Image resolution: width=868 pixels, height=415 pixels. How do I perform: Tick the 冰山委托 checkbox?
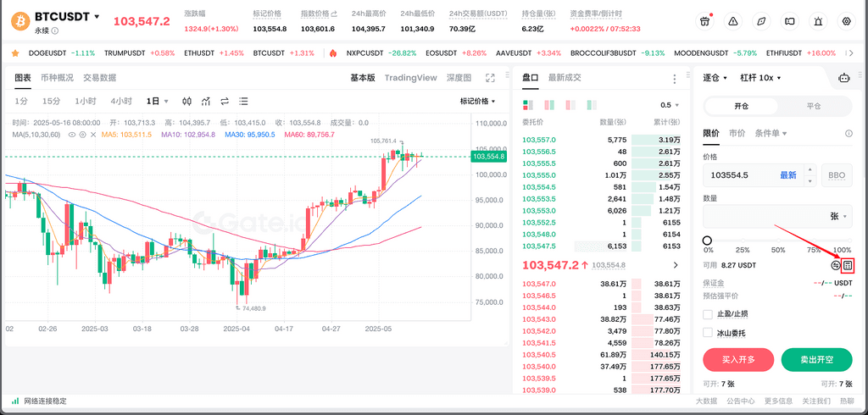tap(709, 332)
